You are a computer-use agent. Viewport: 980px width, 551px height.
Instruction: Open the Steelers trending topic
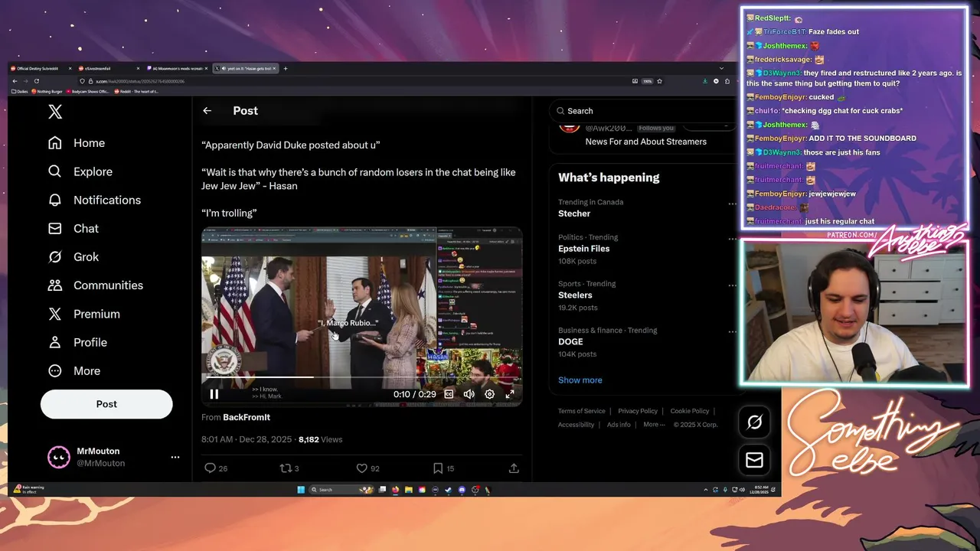pyautogui.click(x=575, y=295)
